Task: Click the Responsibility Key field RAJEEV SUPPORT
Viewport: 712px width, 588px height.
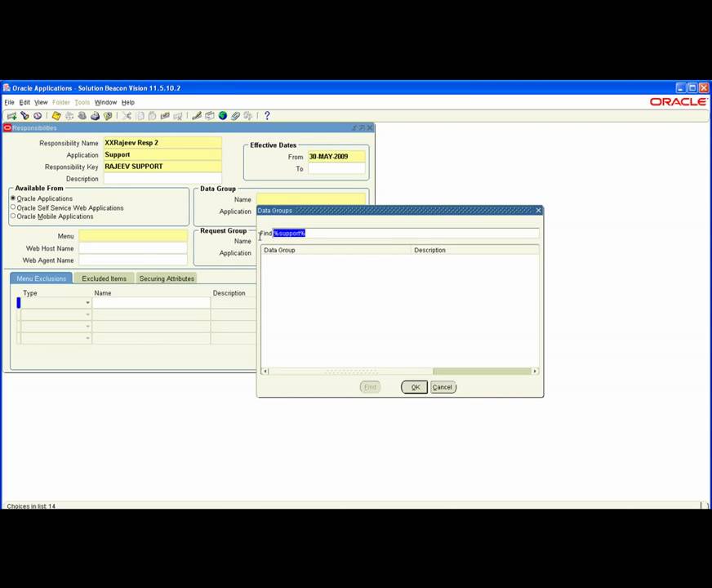Action: (x=162, y=166)
